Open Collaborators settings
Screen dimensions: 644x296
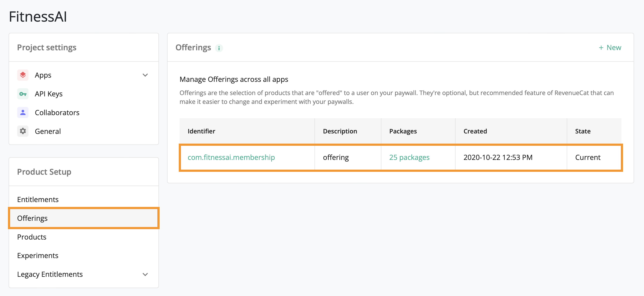point(57,112)
